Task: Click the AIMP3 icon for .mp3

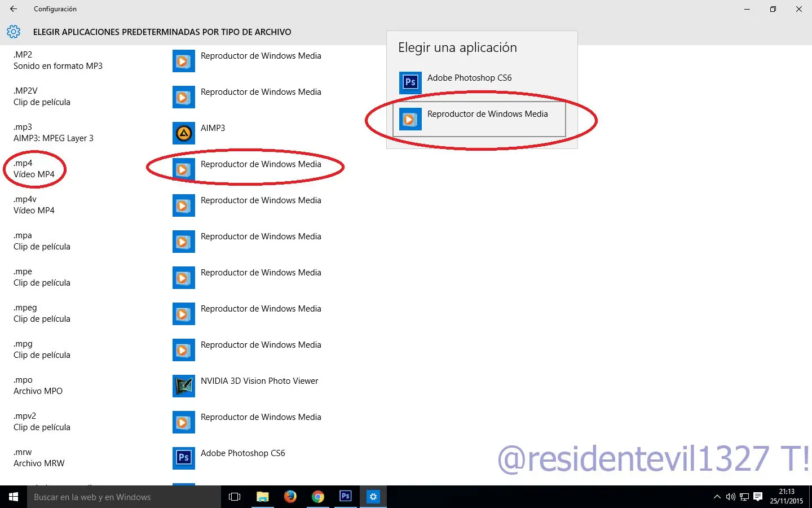Action: tap(184, 133)
